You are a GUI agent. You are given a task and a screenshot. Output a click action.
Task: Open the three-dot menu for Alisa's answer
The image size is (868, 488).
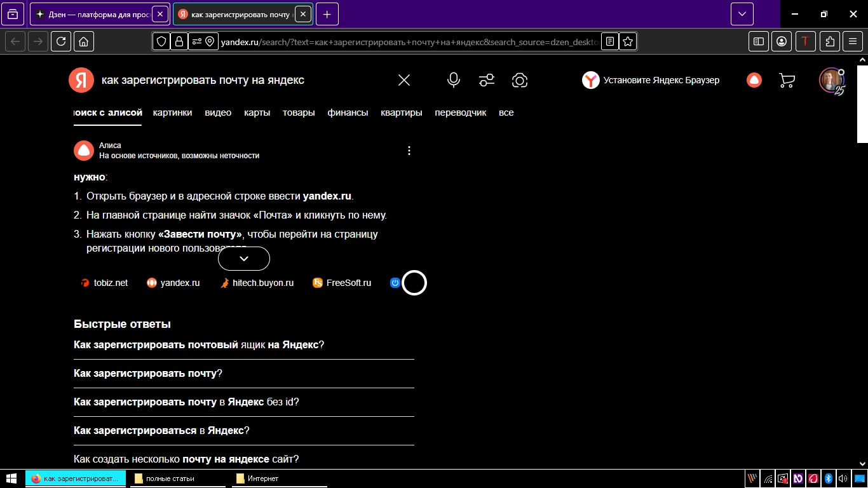(x=409, y=151)
